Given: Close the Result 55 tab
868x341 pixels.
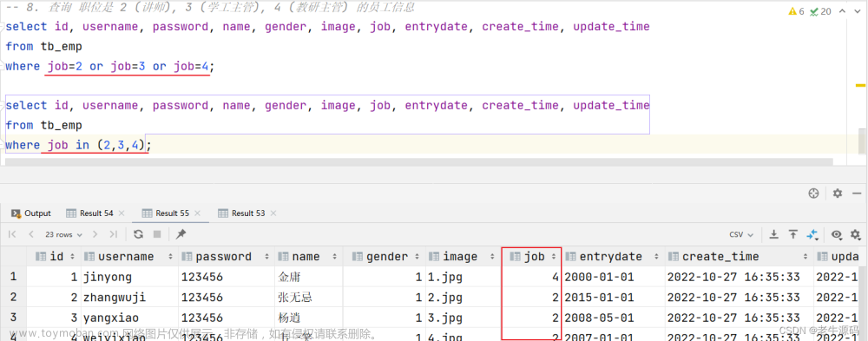Looking at the screenshot, I should (198, 213).
